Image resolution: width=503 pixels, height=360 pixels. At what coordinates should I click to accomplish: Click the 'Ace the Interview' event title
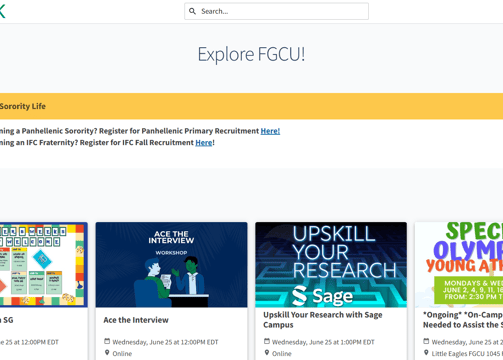[136, 320]
